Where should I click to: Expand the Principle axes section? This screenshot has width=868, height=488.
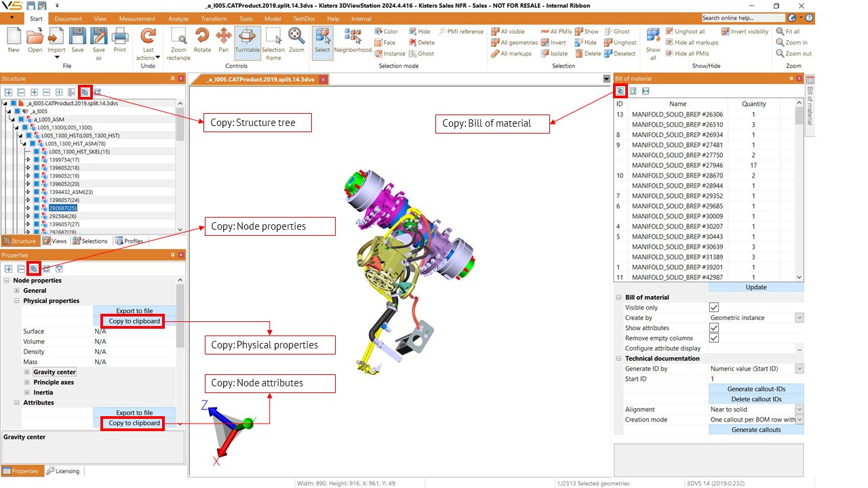[x=27, y=382]
